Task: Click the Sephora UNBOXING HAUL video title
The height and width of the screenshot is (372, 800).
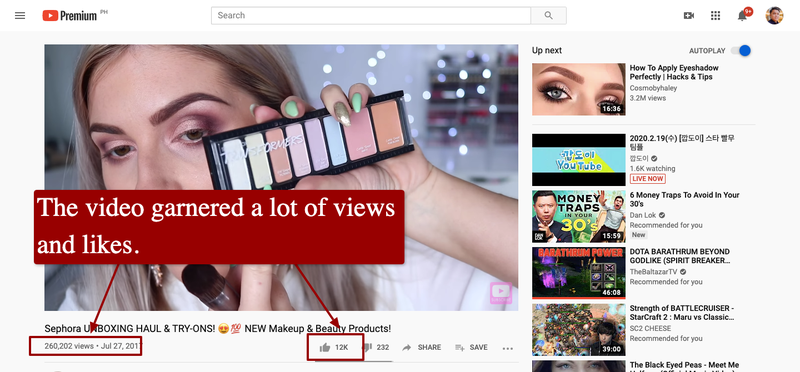Action: click(x=218, y=329)
